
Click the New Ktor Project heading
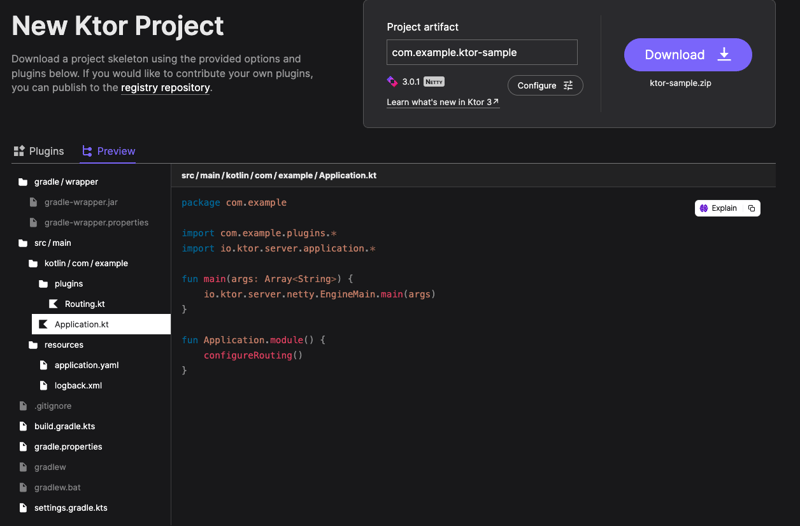click(x=117, y=26)
